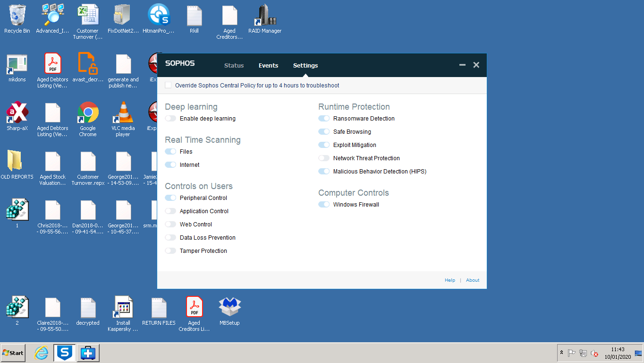Toggle Malicious Behavior Detection (HIPS)

324,172
